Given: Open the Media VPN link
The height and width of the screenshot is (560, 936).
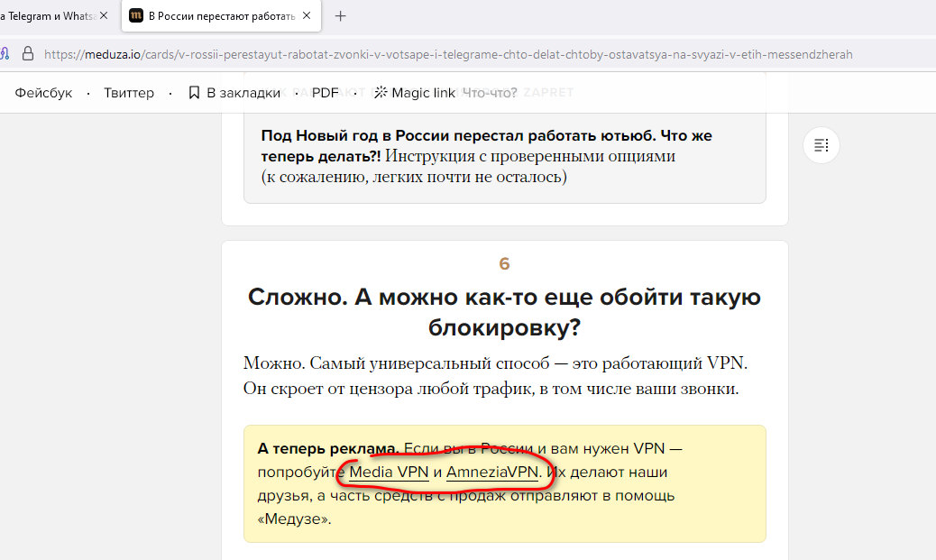Looking at the screenshot, I should click(390, 473).
